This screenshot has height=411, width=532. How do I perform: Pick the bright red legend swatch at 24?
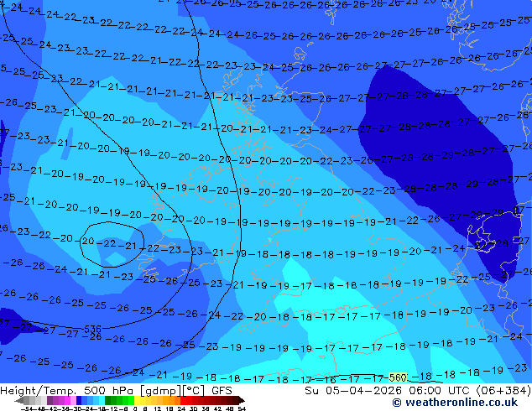[183, 400]
